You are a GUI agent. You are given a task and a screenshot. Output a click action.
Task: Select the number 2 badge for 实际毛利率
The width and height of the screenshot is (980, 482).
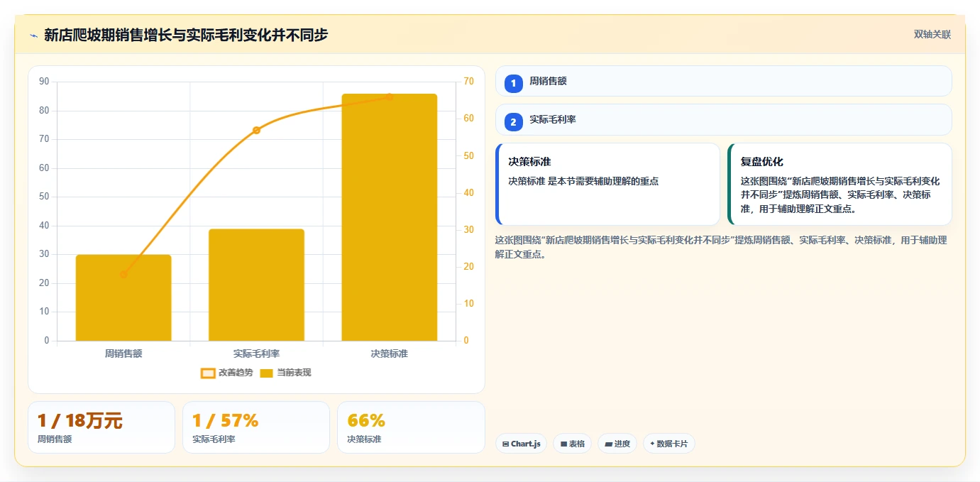click(513, 121)
